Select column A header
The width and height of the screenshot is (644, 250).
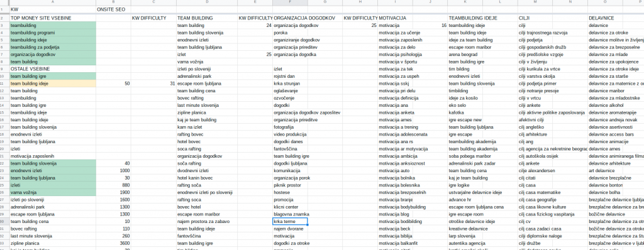tap(53, 3)
